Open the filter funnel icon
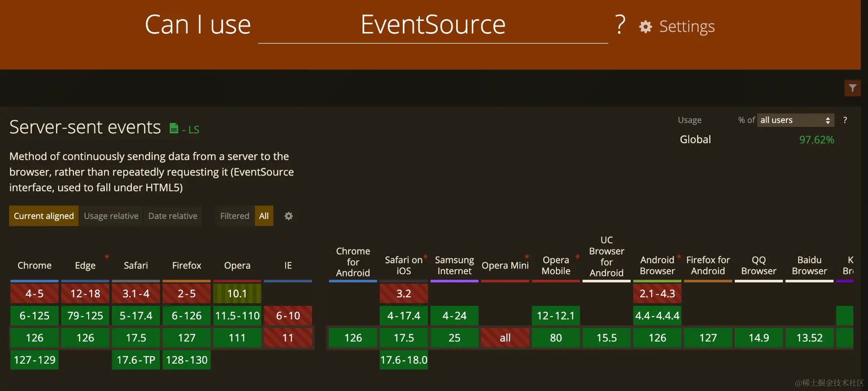 click(852, 88)
